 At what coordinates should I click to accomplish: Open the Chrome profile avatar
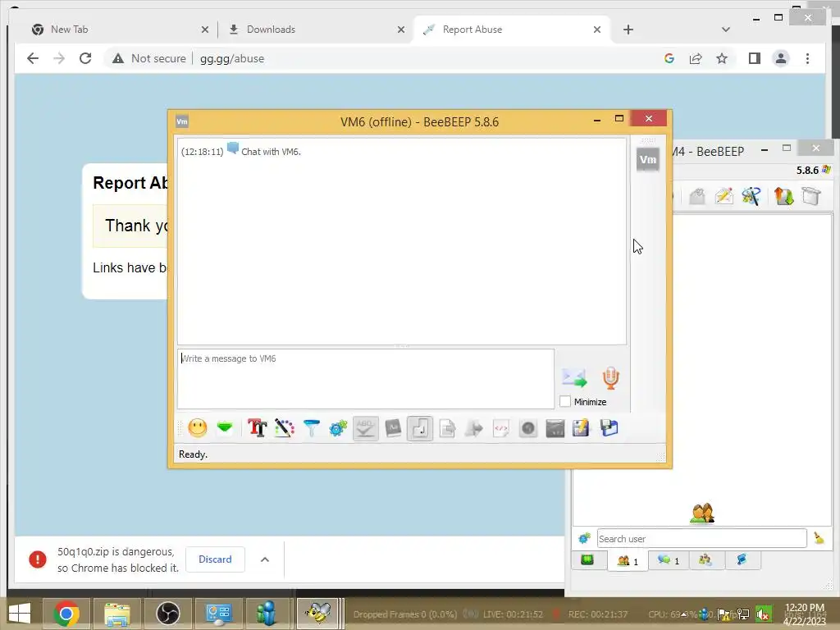[781, 58]
